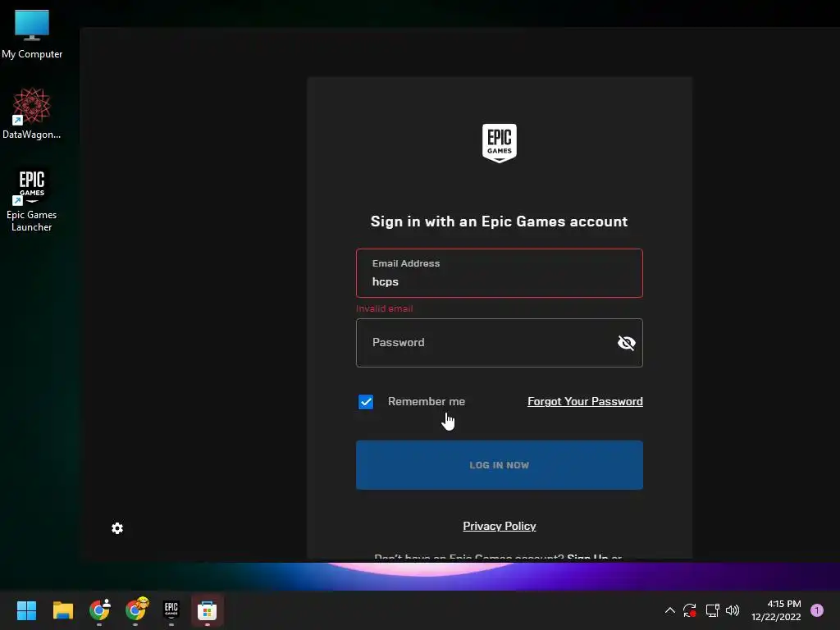This screenshot has height=630, width=840.
Task: Open second Chrome icon with emoji badge
Action: click(x=136, y=609)
